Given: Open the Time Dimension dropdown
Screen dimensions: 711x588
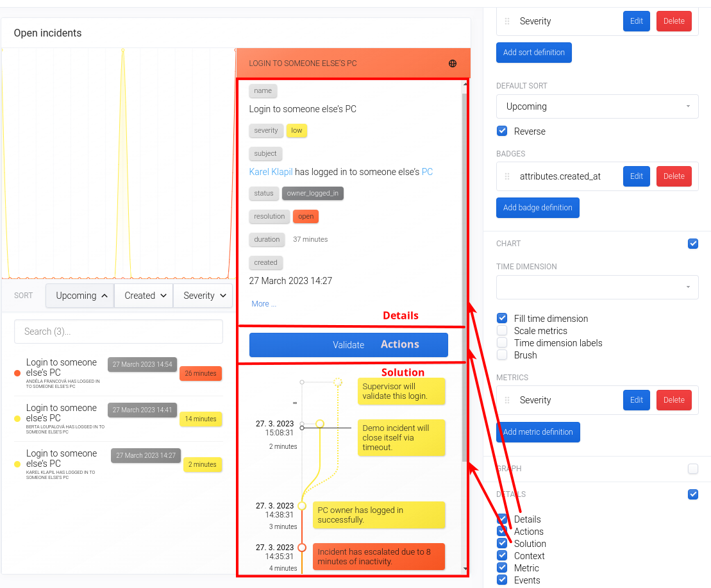Looking at the screenshot, I should coord(597,287).
